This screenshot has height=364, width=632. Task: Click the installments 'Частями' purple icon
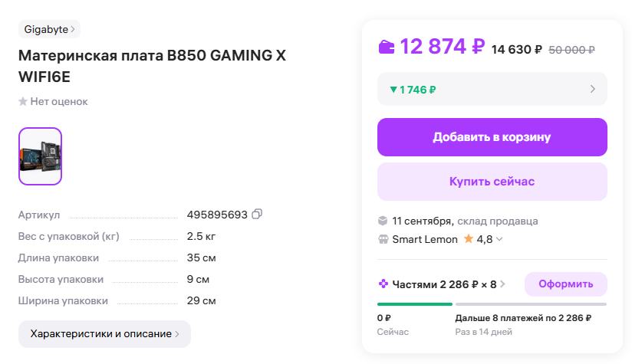pyautogui.click(x=383, y=284)
